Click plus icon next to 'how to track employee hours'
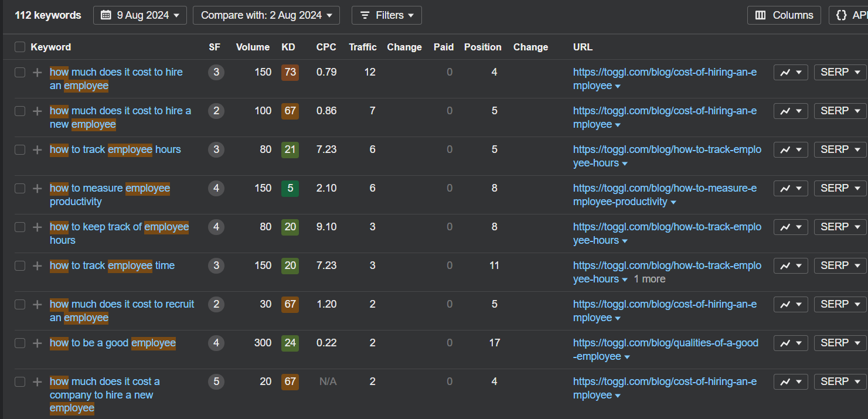The height and width of the screenshot is (419, 868). (38, 149)
